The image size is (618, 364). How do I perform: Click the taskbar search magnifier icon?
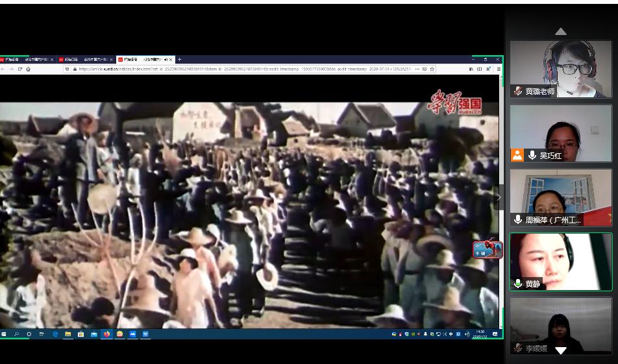click(17, 334)
